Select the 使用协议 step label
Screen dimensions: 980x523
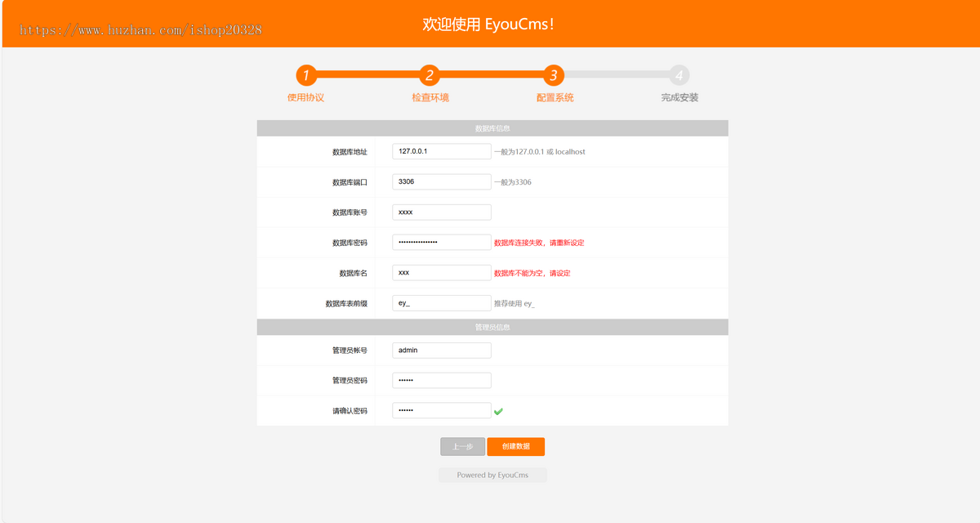click(x=306, y=97)
